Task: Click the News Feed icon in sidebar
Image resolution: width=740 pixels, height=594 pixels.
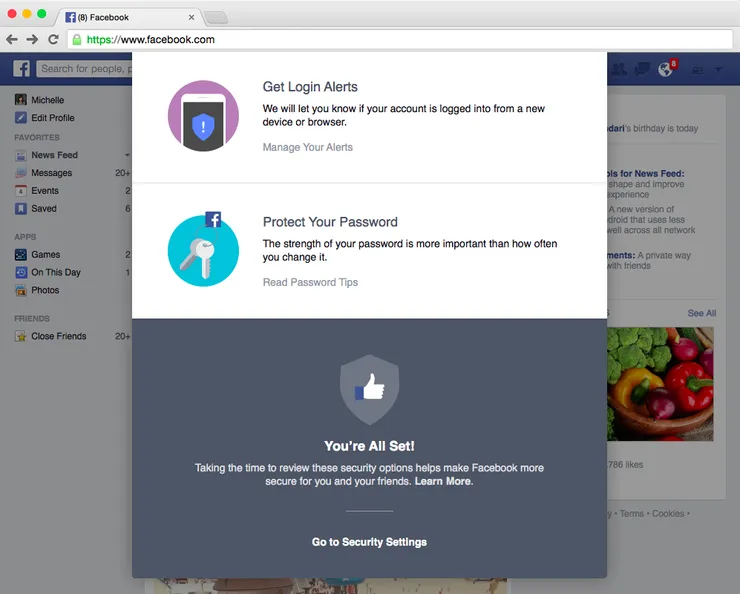Action: [20, 155]
